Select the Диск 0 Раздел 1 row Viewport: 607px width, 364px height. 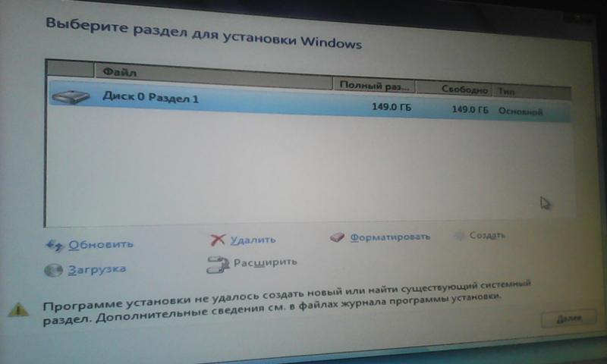click(x=310, y=102)
